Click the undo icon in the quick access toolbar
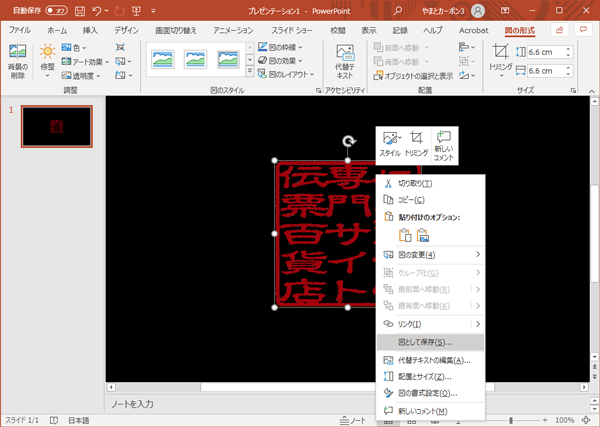 (95, 11)
